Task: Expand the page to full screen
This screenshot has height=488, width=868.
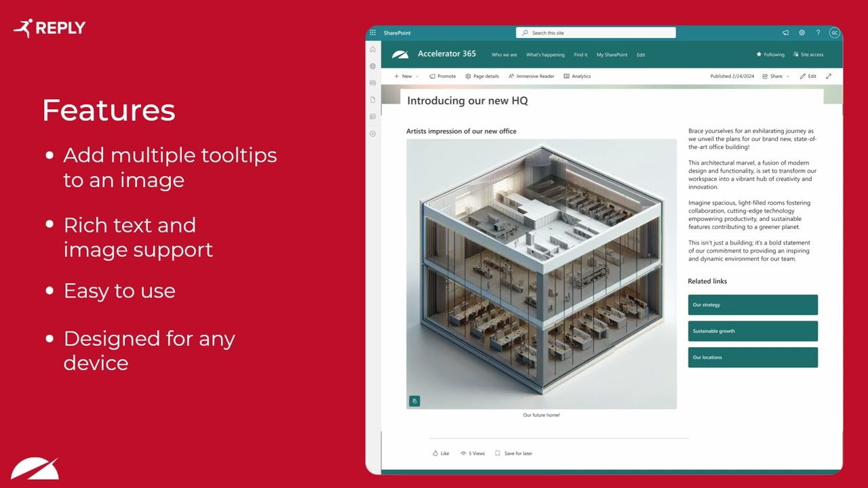Action: click(828, 77)
